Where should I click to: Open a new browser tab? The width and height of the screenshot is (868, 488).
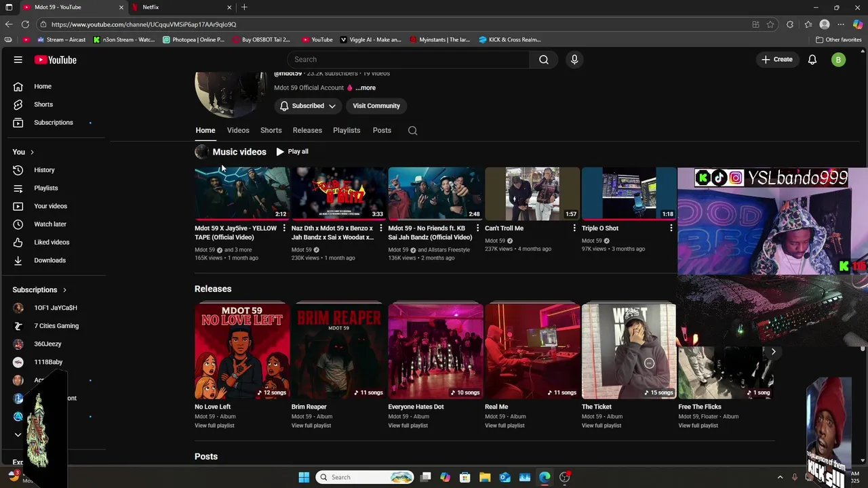pyautogui.click(x=244, y=7)
